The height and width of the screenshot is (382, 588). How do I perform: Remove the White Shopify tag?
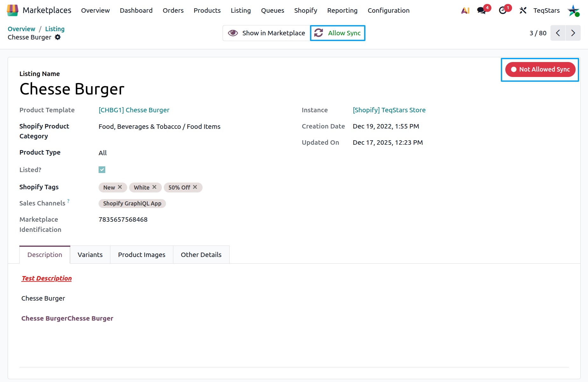[x=154, y=187]
